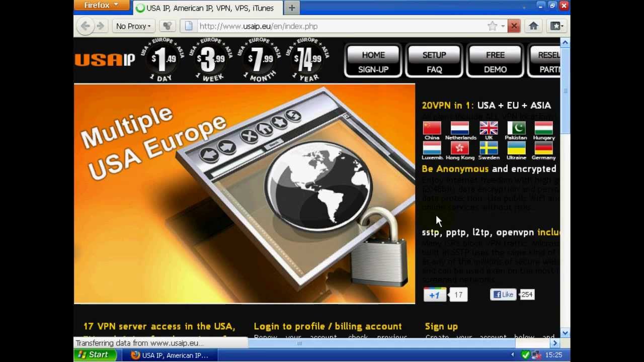Open the No Proxy dropdown
The width and height of the screenshot is (644, 362).
pos(133,26)
